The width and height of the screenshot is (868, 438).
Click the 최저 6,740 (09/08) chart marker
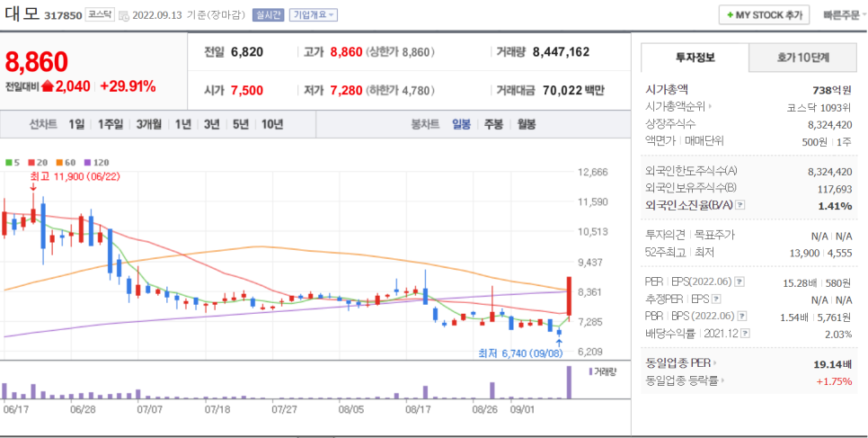pos(521,353)
